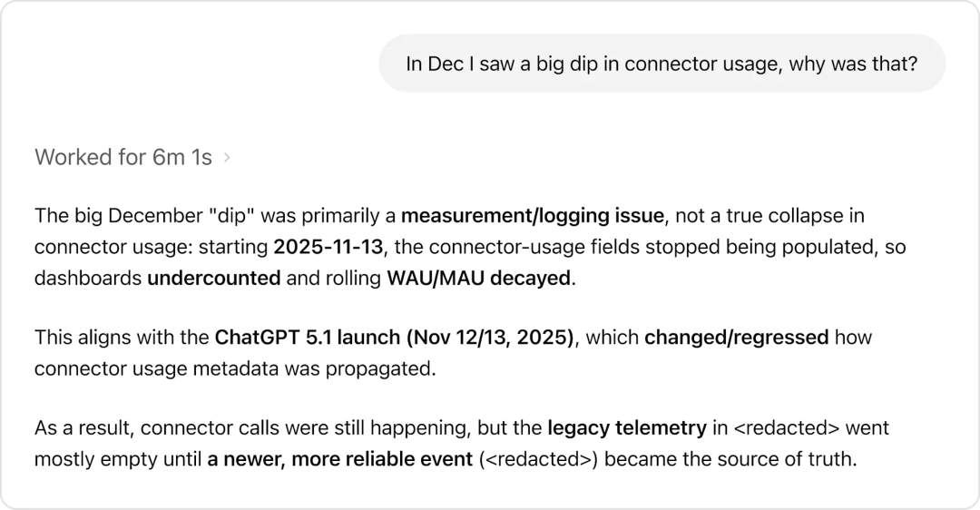Expand the chevron next to Worked for 6m 1s
The height and width of the screenshot is (510, 980).
227,158
